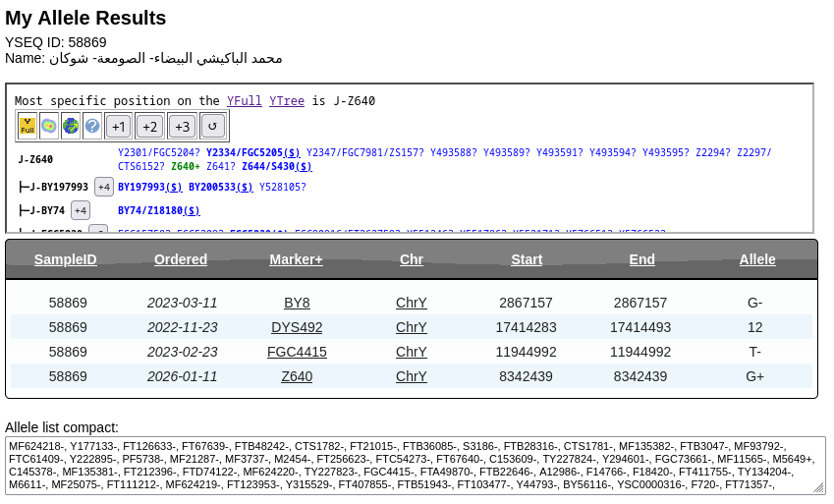Sort table by SampleID column

click(x=66, y=259)
